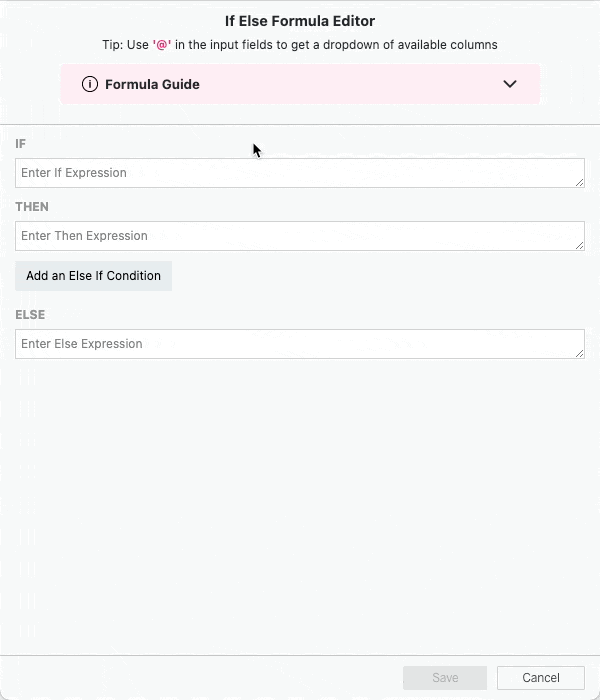Image resolution: width=600 pixels, height=700 pixels.
Task: Click the pink '@' symbol in tip
Action: point(162,45)
